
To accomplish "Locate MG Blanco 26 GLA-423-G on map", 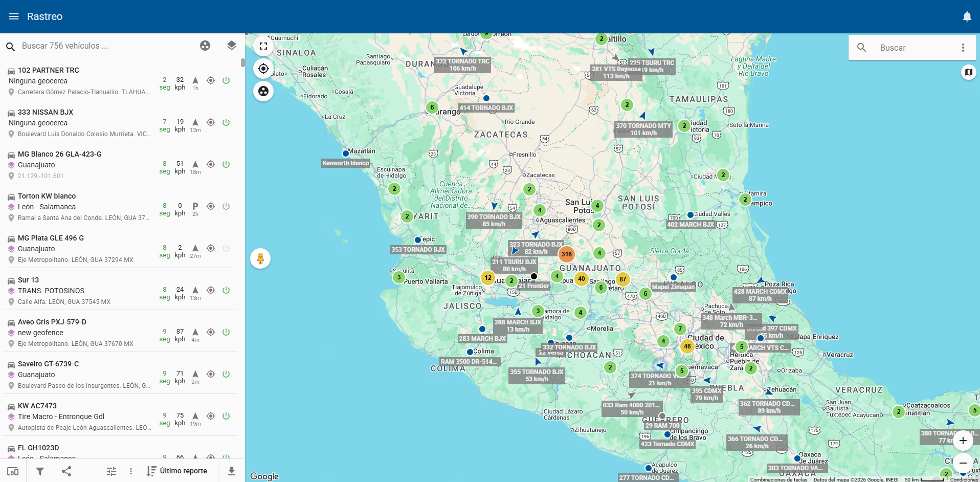I will 211,164.
